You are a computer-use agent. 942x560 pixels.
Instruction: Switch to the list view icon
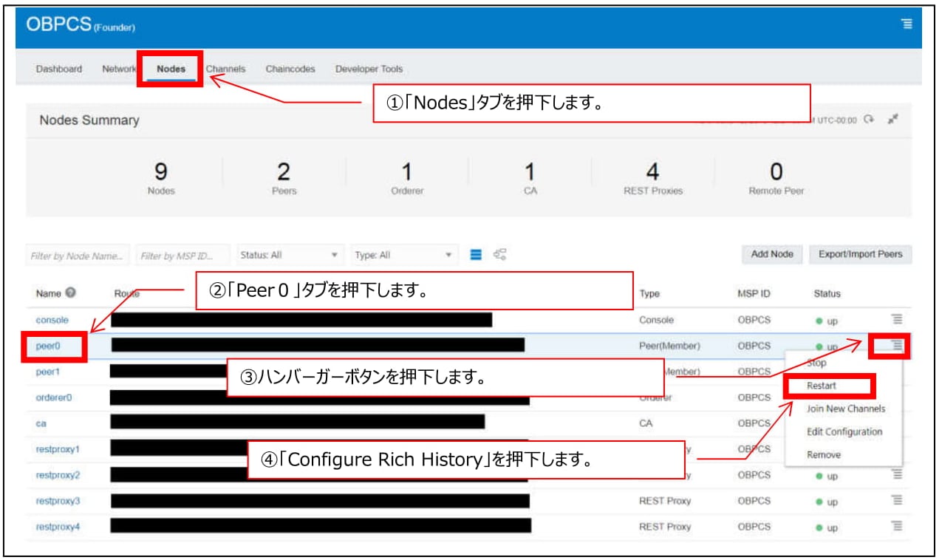click(x=477, y=255)
